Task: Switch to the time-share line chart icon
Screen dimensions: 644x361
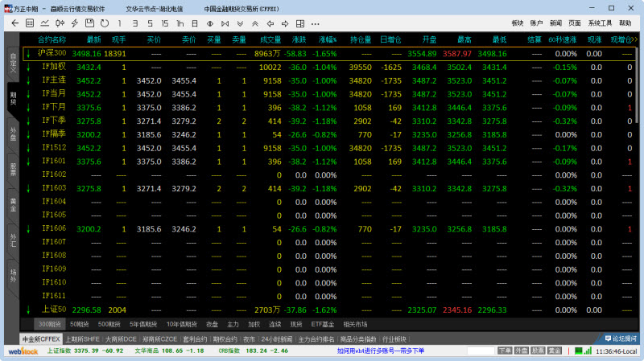Action: (45, 23)
